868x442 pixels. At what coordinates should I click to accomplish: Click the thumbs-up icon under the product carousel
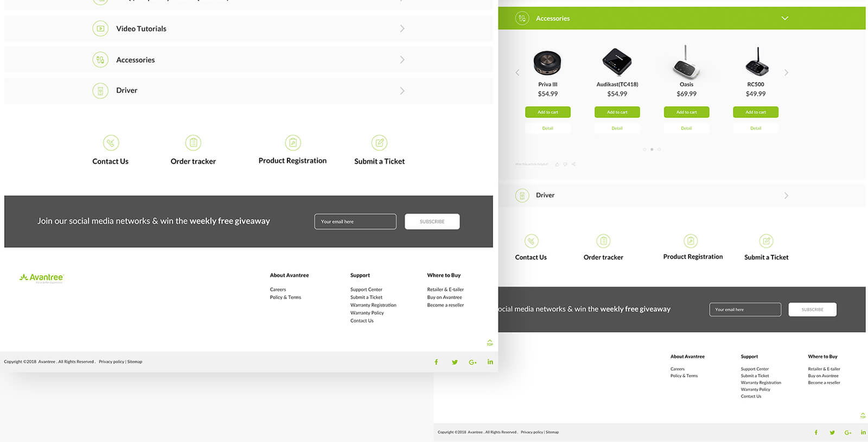(557, 164)
